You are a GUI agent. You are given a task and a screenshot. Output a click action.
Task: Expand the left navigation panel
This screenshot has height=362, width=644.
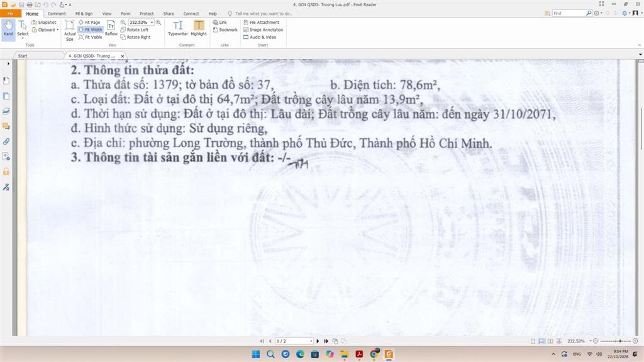pos(8,63)
